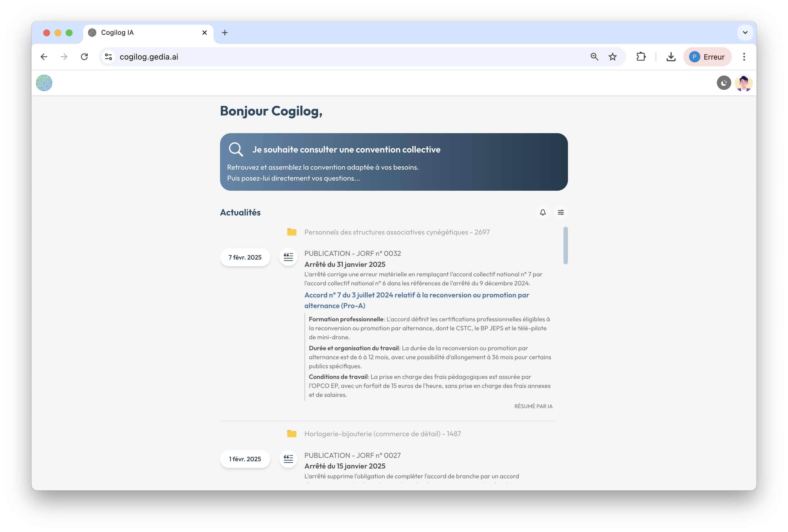Image resolution: width=788 pixels, height=532 pixels.
Task: Open the browser extensions puzzle icon
Action: (641, 57)
